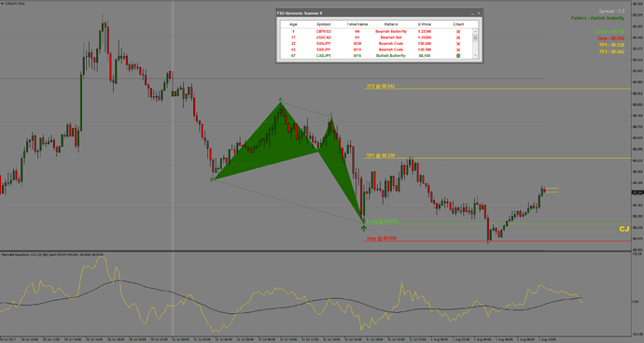
Task: Close the Harmonic Scanner panel
Action: tap(479, 13)
